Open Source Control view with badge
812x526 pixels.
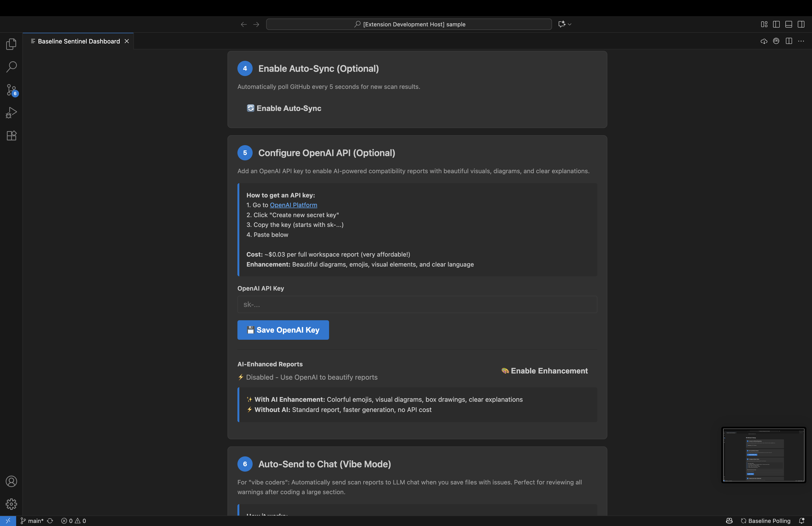[11, 90]
